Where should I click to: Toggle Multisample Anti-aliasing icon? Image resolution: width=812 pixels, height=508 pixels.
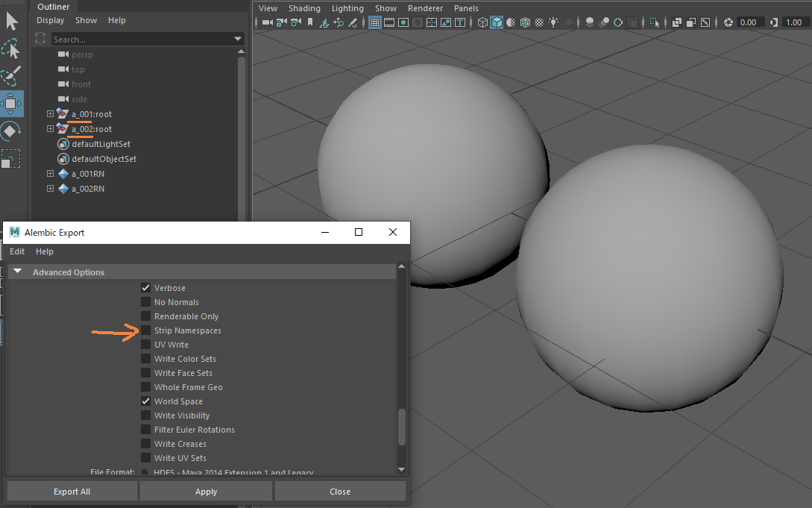618,22
